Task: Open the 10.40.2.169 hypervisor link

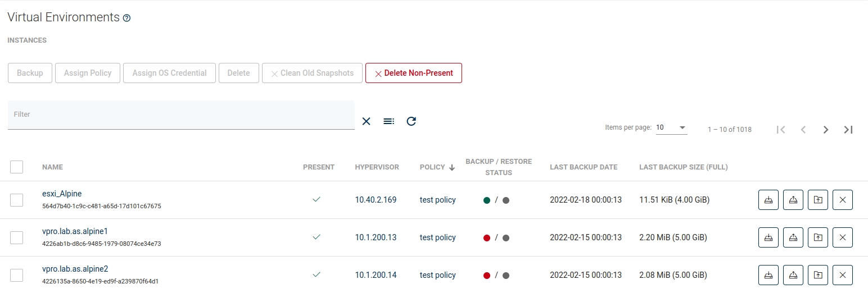Action: tap(376, 200)
